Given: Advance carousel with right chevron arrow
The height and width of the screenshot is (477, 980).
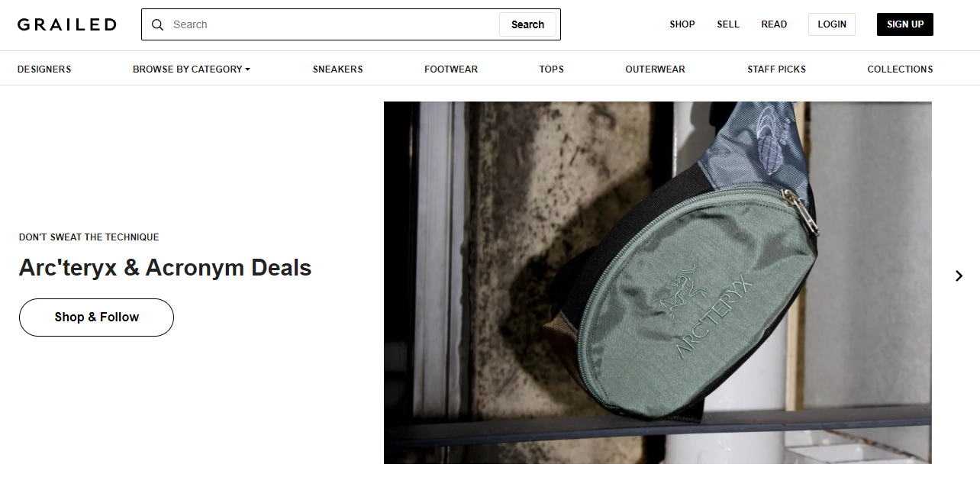Looking at the screenshot, I should (x=959, y=276).
